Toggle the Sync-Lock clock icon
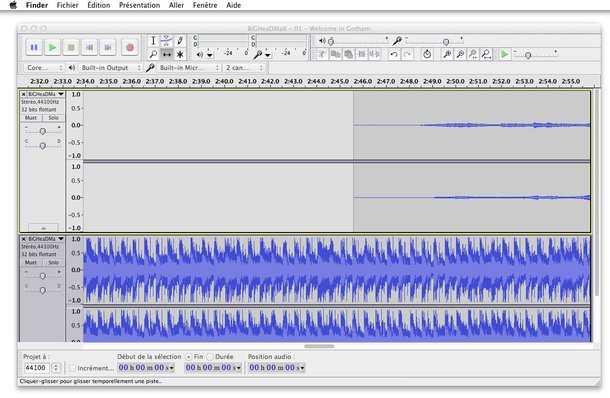610x398 pixels. pyautogui.click(x=427, y=54)
